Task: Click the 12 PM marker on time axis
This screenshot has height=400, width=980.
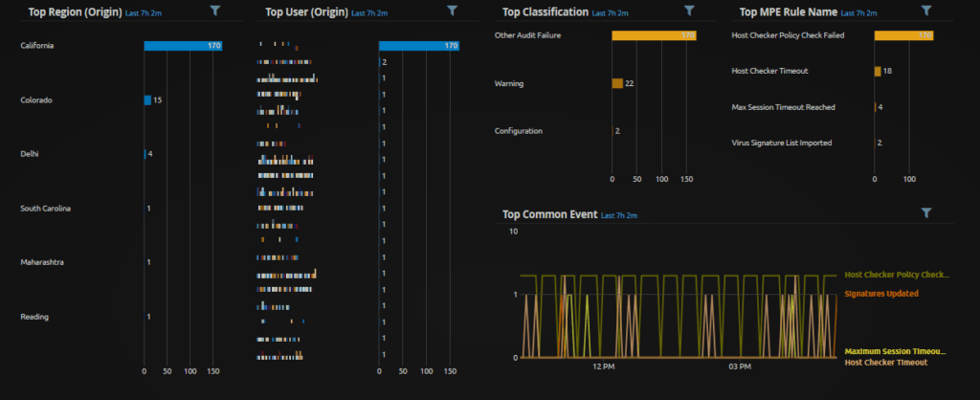Action: pyautogui.click(x=603, y=367)
